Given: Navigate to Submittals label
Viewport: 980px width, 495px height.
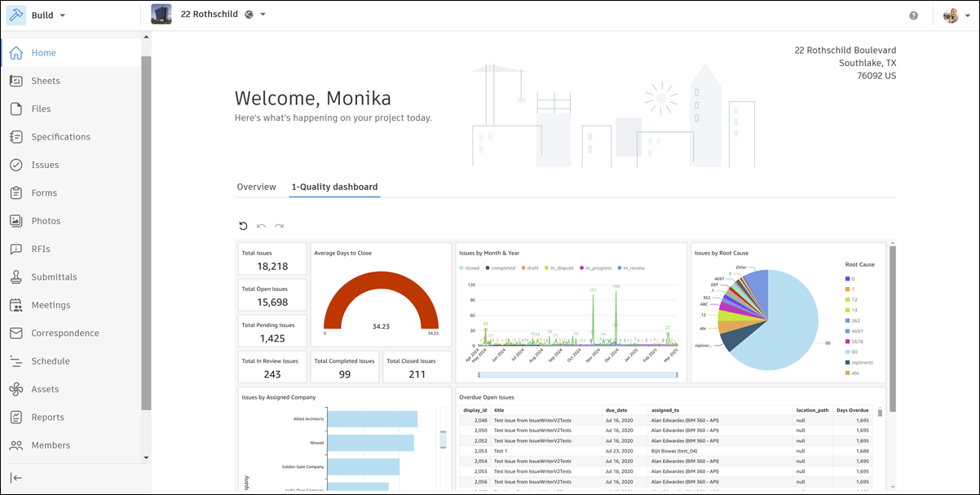Looking at the screenshot, I should [54, 277].
